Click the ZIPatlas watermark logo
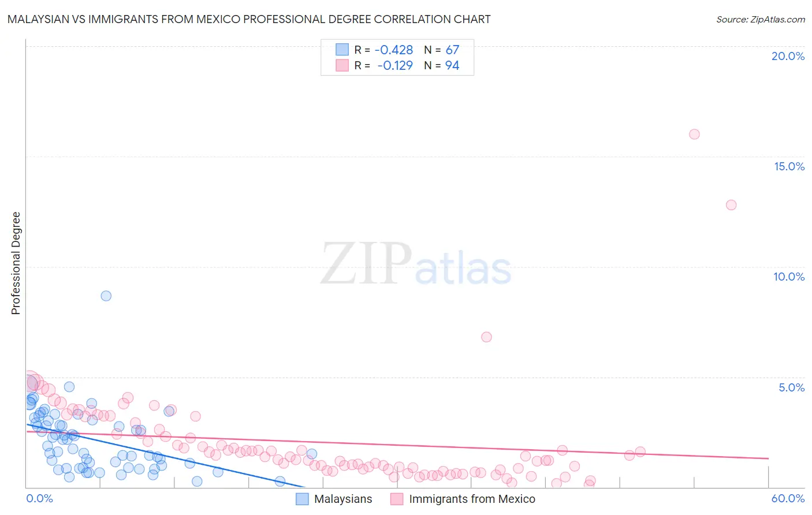The height and width of the screenshot is (515, 812). (x=416, y=264)
